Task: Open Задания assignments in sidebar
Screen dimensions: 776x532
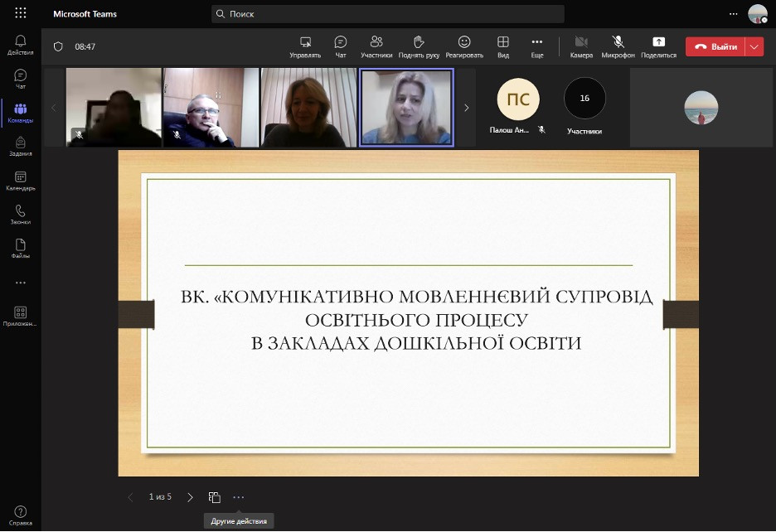Action: click(x=21, y=146)
